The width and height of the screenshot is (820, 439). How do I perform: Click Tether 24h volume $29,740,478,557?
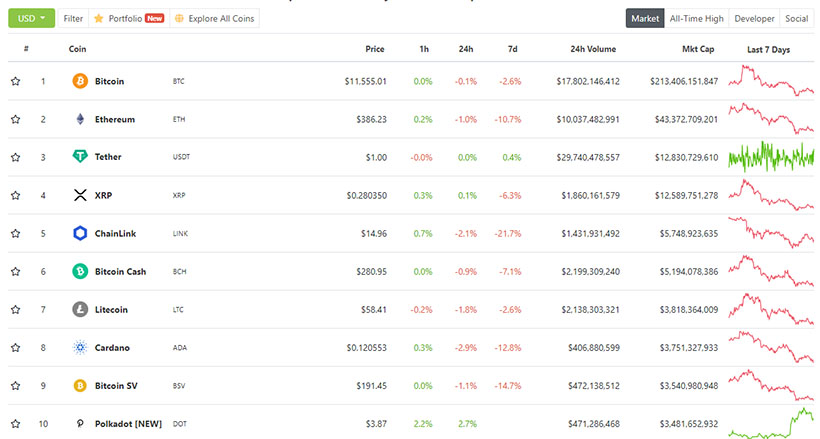click(588, 157)
